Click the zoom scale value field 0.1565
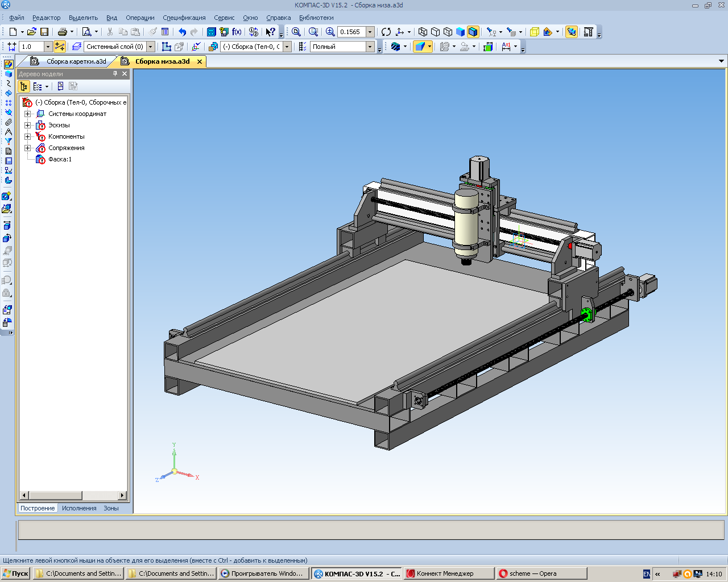 click(351, 32)
